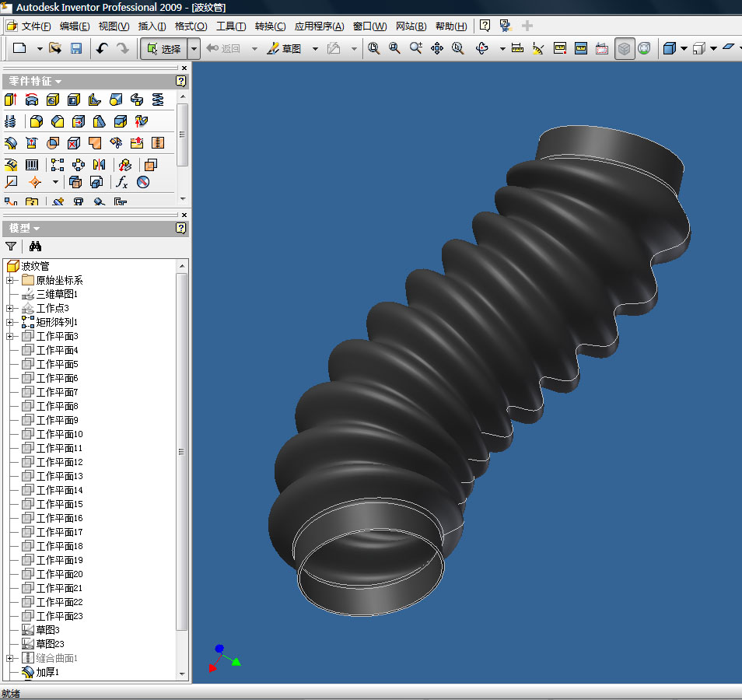Open the 视图(V) menu

[114, 26]
